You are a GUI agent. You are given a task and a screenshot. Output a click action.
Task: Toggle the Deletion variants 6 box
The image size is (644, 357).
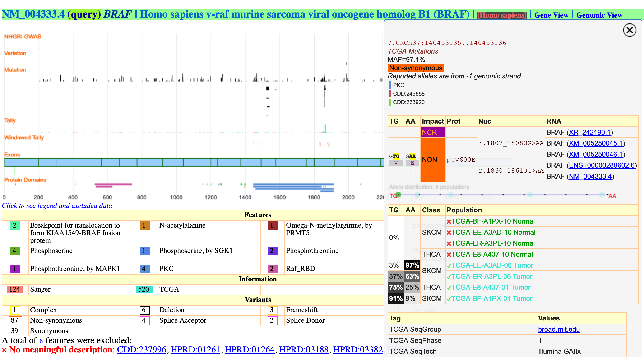pyautogui.click(x=144, y=310)
